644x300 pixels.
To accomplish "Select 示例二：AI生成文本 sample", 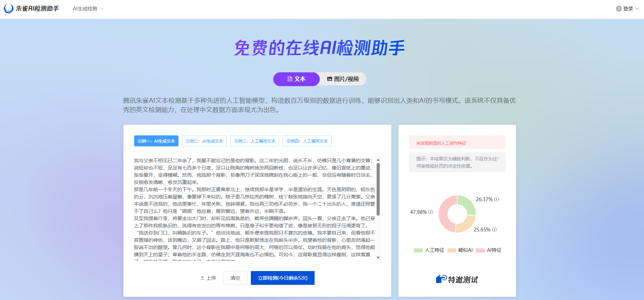I will [x=204, y=141].
